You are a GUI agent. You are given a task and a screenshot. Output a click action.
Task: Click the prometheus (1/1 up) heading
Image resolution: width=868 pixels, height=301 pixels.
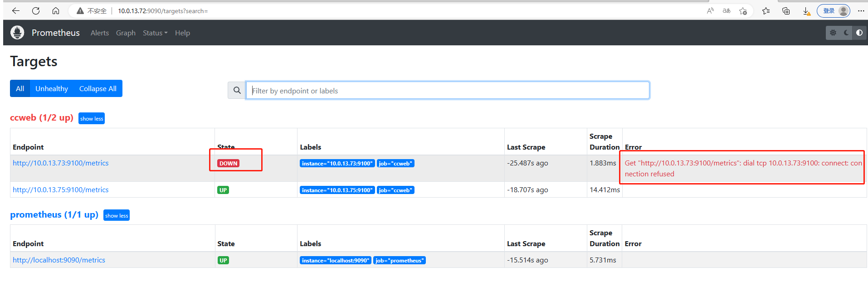pyautogui.click(x=54, y=214)
